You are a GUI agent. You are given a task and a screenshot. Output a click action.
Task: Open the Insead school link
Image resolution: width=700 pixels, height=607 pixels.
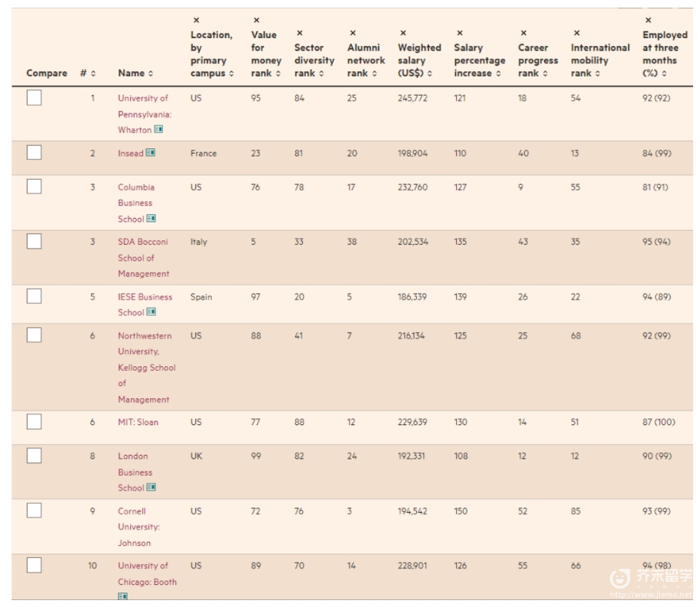tap(130, 154)
